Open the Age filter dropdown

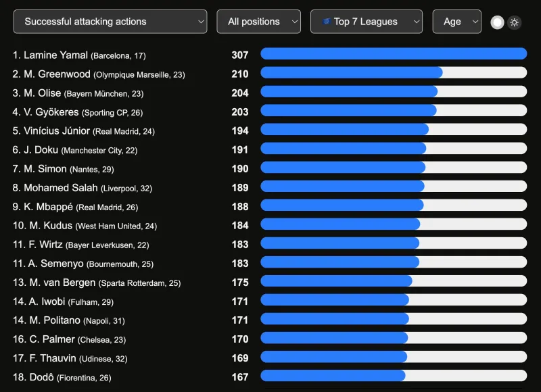(456, 22)
